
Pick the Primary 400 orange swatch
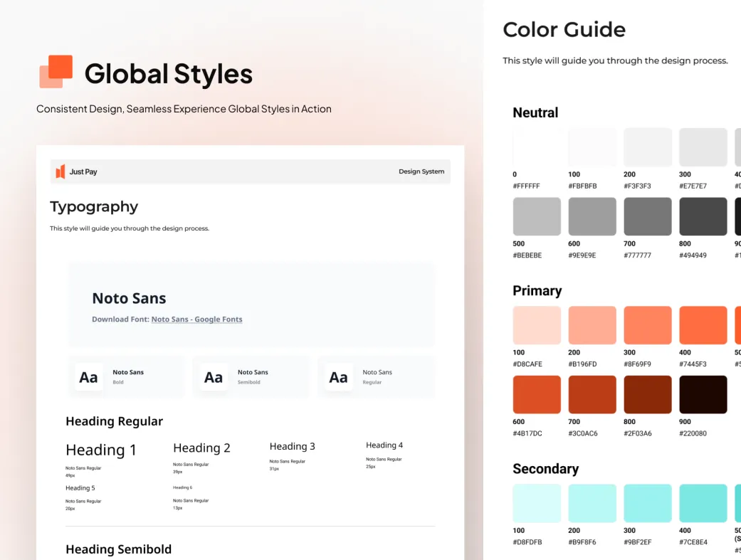703,325
